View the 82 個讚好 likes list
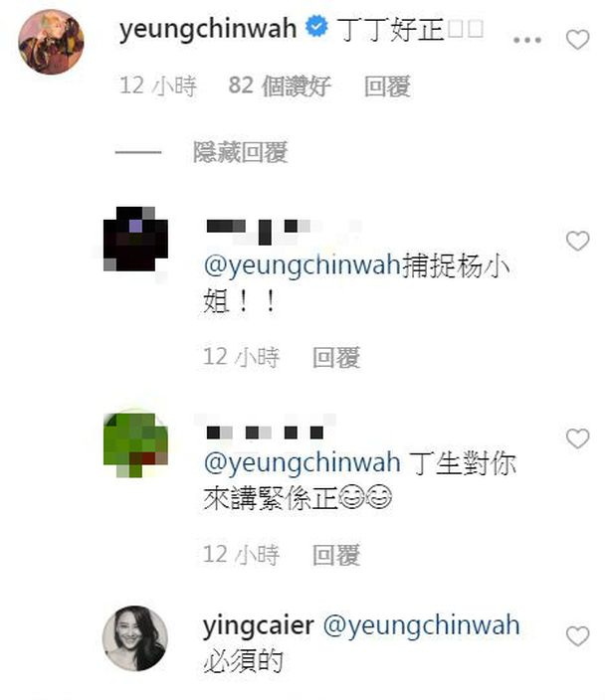This screenshot has width=605, height=700. pos(280,86)
